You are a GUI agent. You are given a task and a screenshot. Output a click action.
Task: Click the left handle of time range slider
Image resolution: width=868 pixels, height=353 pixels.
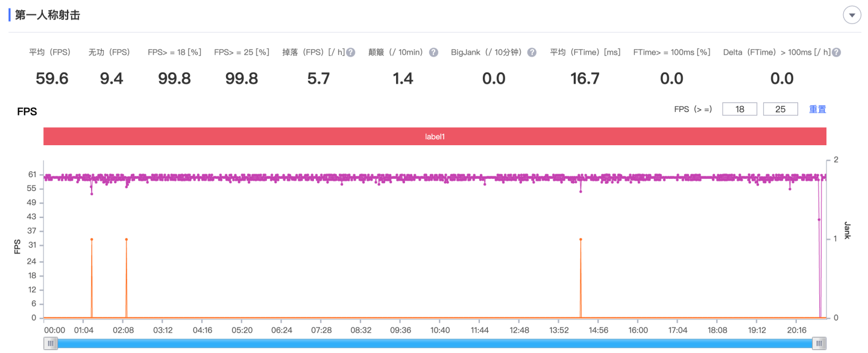point(51,343)
